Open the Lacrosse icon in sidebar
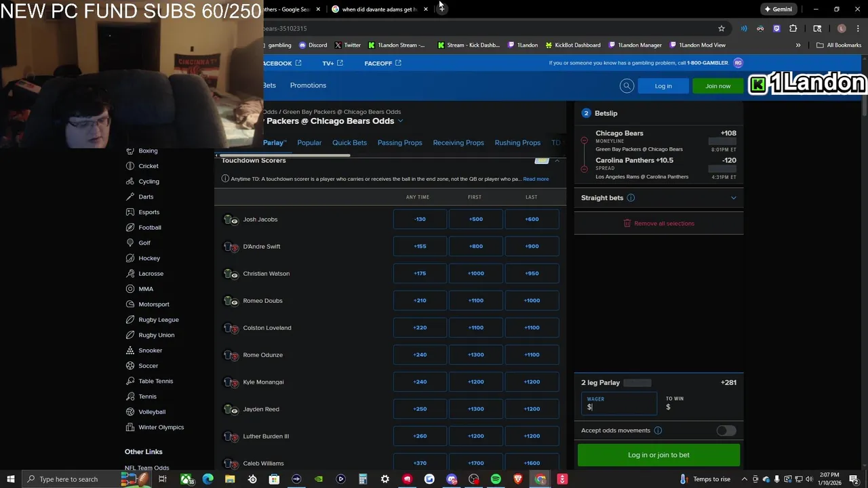868x488 pixels. coord(130,274)
